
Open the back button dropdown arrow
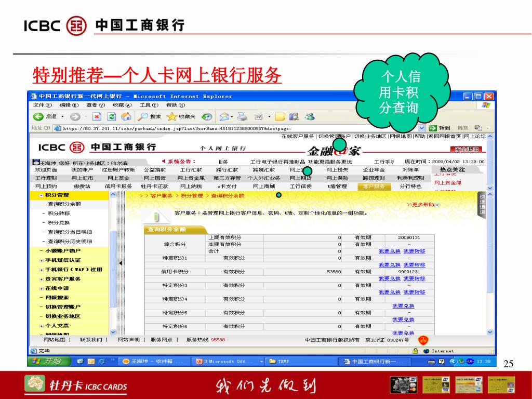click(x=62, y=117)
